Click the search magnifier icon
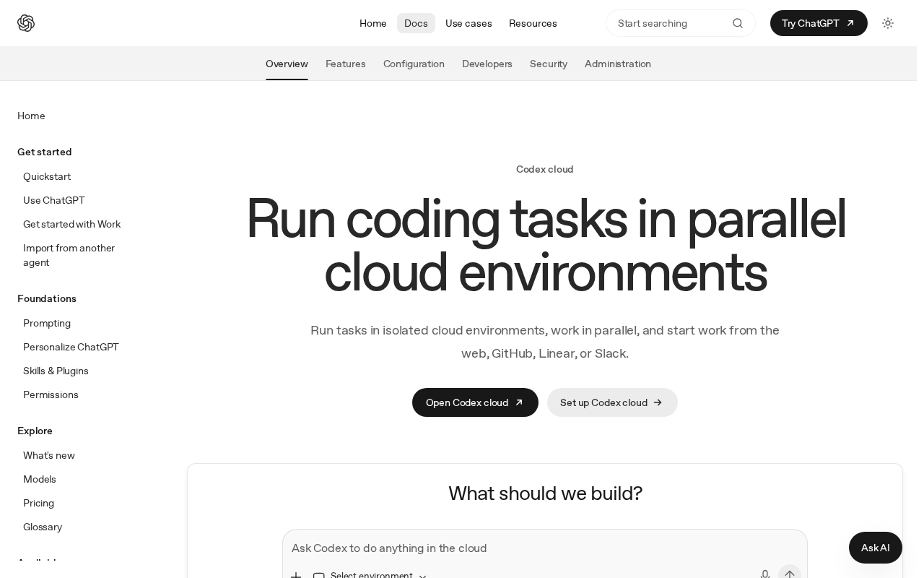The width and height of the screenshot is (924, 578). (x=738, y=23)
